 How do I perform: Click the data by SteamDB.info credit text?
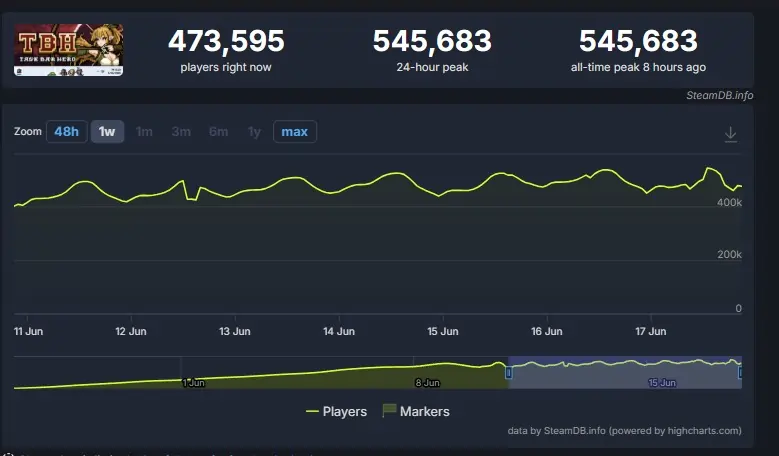pos(624,431)
